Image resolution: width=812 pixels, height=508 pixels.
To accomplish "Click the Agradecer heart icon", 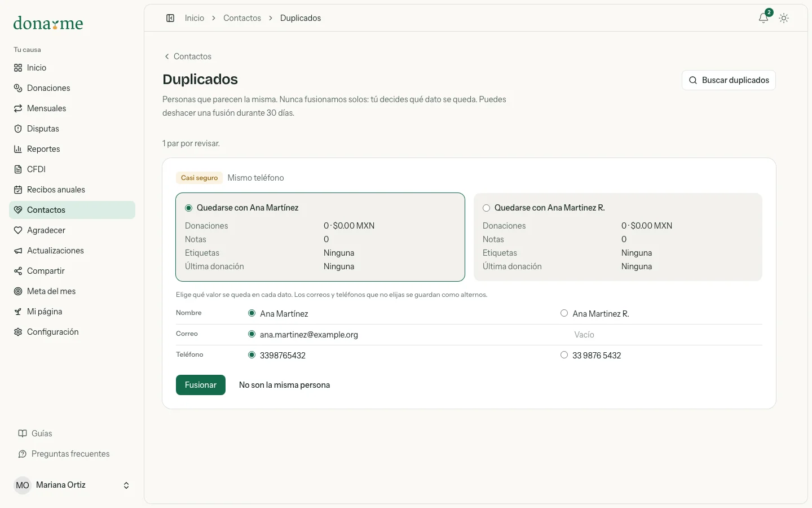I will coord(18,230).
